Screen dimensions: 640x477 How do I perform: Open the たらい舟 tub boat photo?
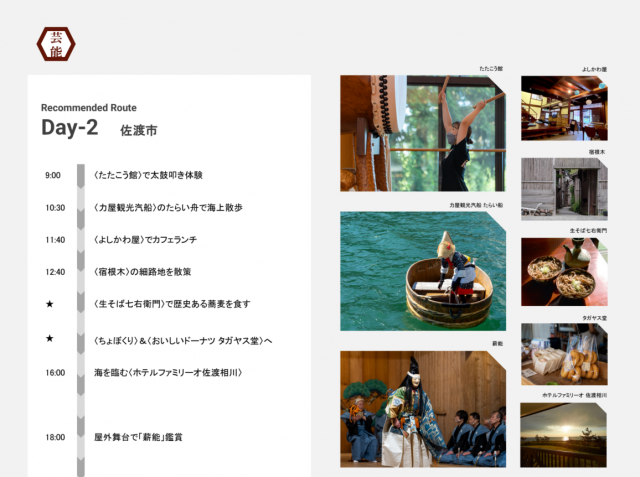pos(423,271)
